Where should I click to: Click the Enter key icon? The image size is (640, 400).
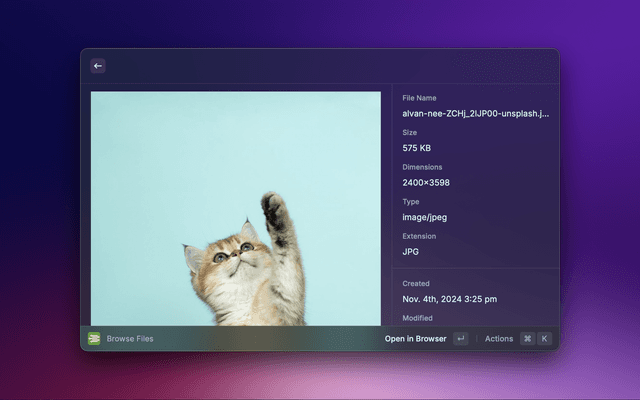point(460,338)
